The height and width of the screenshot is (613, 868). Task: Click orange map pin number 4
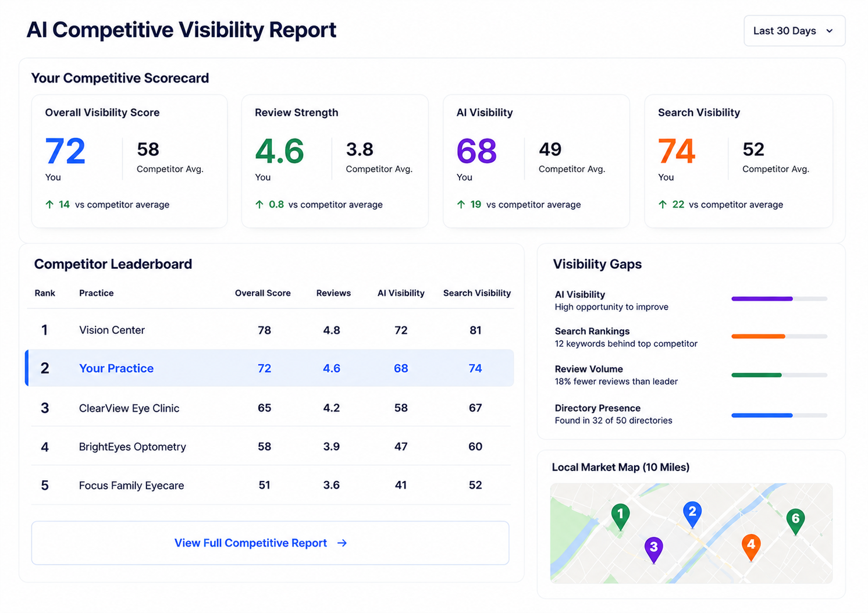tap(751, 547)
